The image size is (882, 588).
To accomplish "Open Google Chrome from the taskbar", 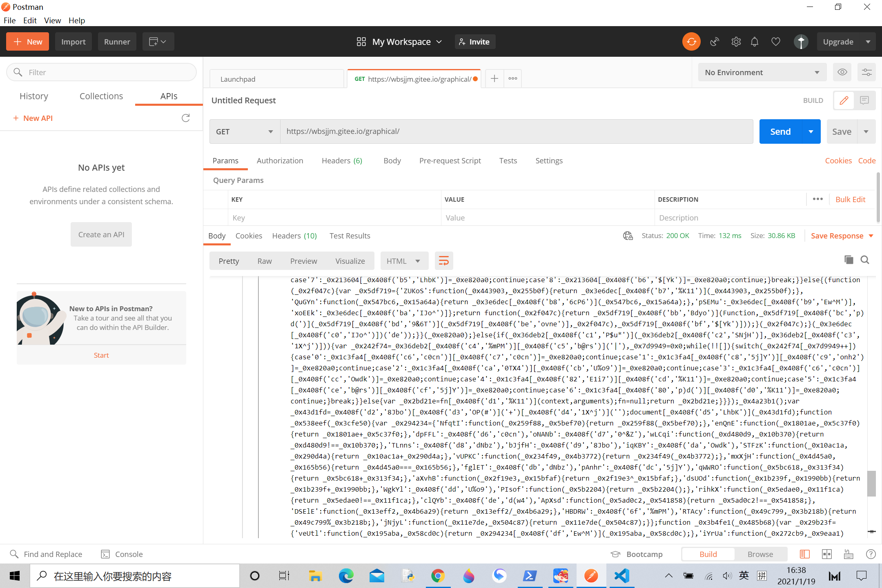I will coord(438,576).
